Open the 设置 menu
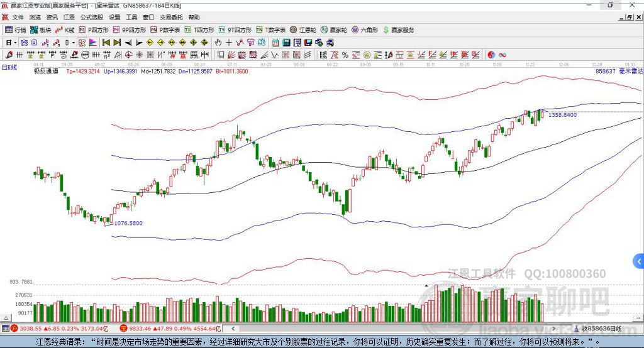 (114, 17)
